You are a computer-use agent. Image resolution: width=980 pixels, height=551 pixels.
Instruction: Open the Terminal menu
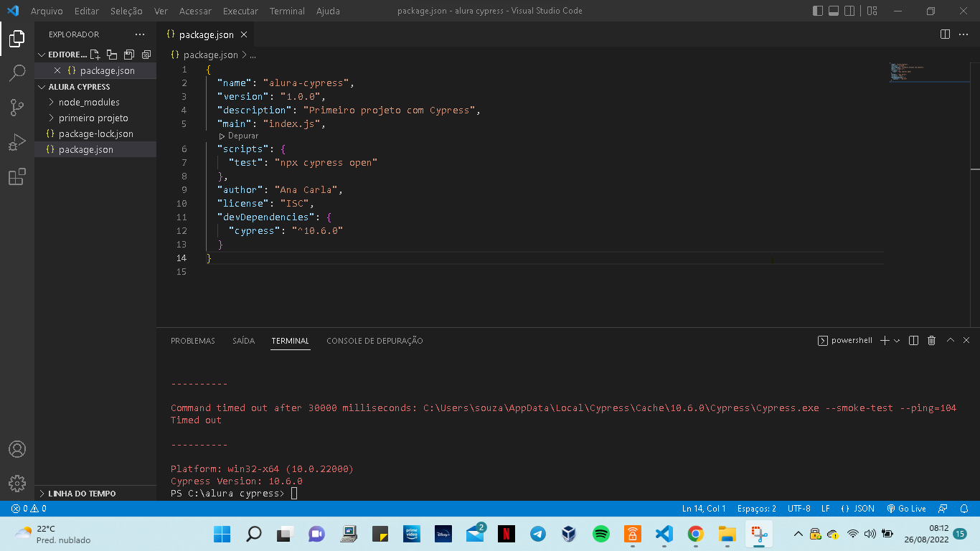[287, 11]
